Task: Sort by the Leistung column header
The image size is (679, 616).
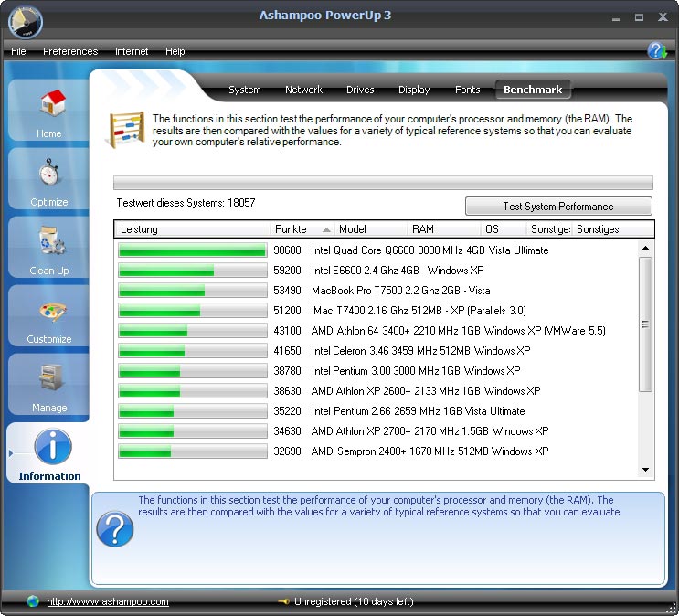Action: (192, 229)
